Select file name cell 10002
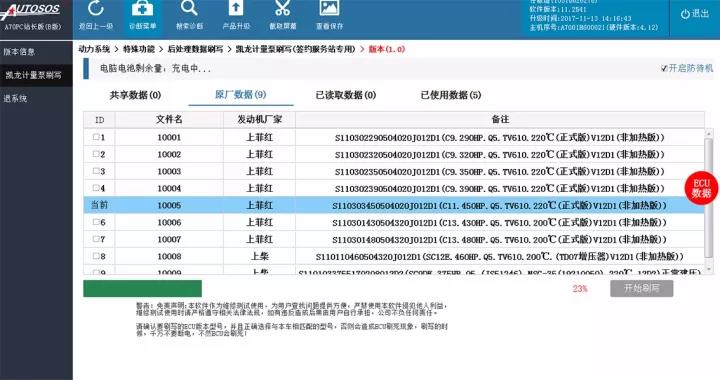The width and height of the screenshot is (720, 380). coord(169,154)
